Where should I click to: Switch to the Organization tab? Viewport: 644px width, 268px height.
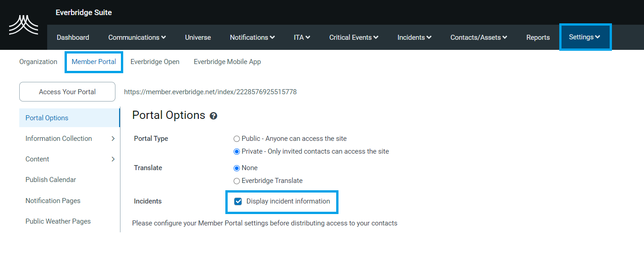click(x=38, y=62)
